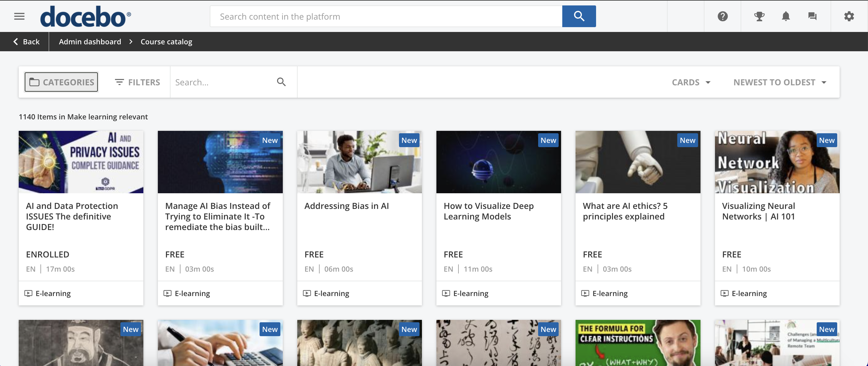This screenshot has width=868, height=366.
Task: Go to Admin dashboard breadcrumb
Action: [x=90, y=42]
